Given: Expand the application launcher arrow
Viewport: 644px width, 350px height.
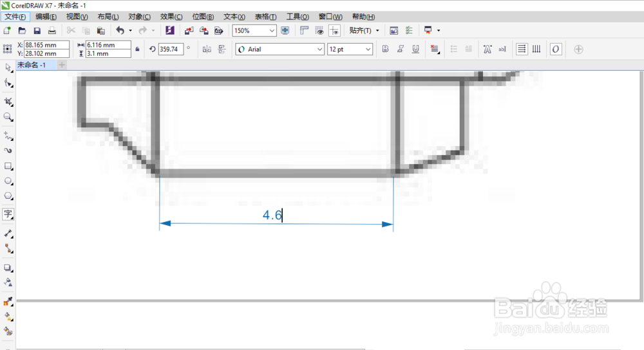Looking at the screenshot, I should coord(439,30).
